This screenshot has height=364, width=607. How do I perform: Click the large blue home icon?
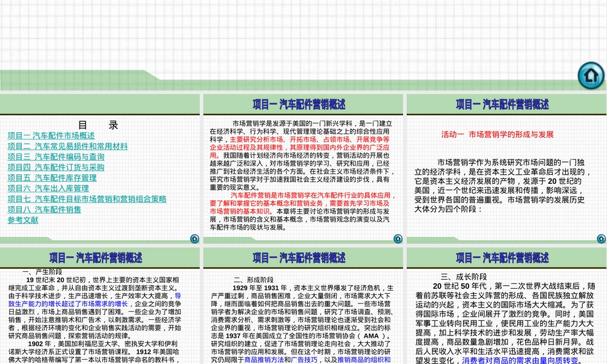click(x=591, y=75)
